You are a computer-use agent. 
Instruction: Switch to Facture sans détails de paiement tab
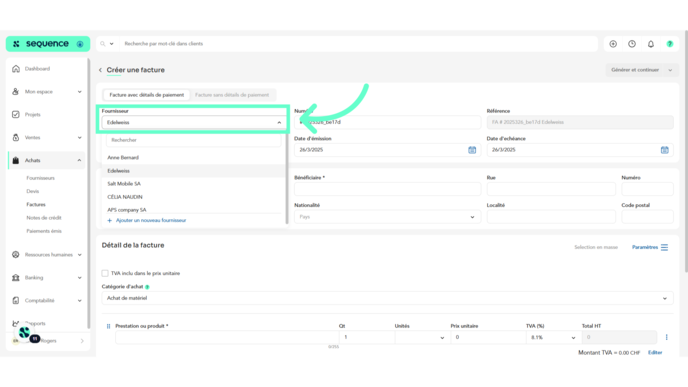(232, 95)
